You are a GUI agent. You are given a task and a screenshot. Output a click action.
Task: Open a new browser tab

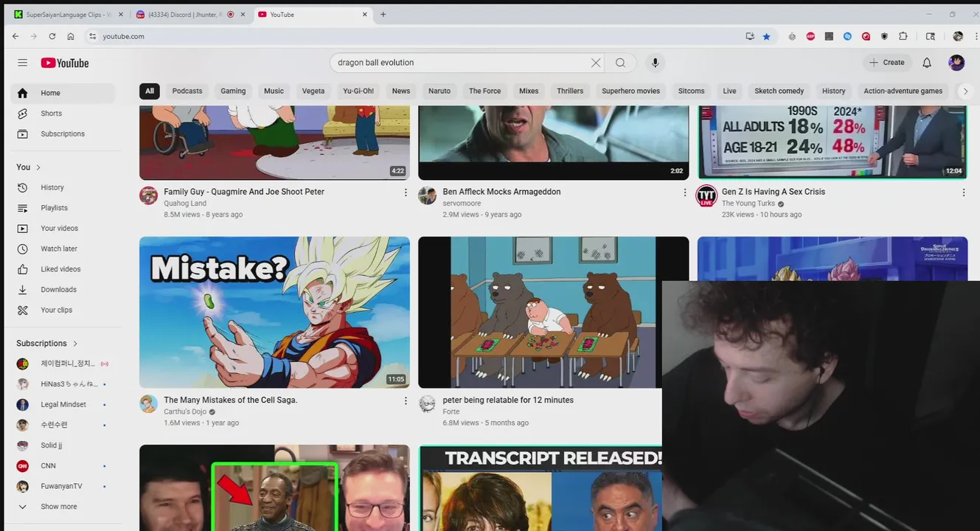click(x=383, y=14)
